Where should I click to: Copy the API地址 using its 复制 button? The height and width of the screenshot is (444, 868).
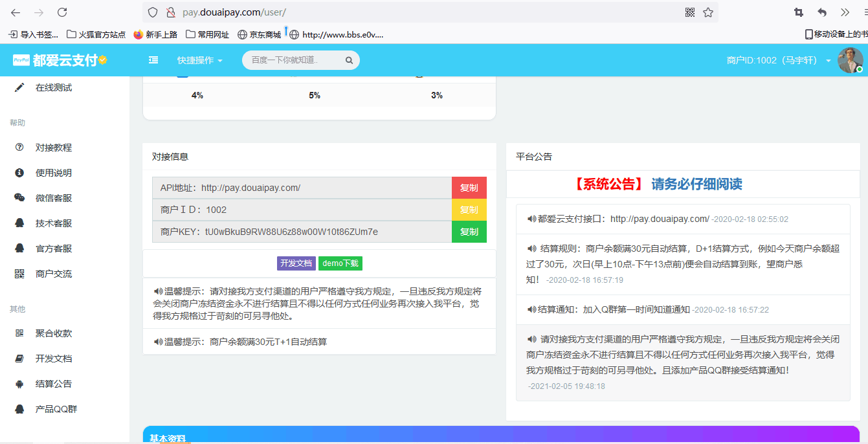[x=469, y=187]
